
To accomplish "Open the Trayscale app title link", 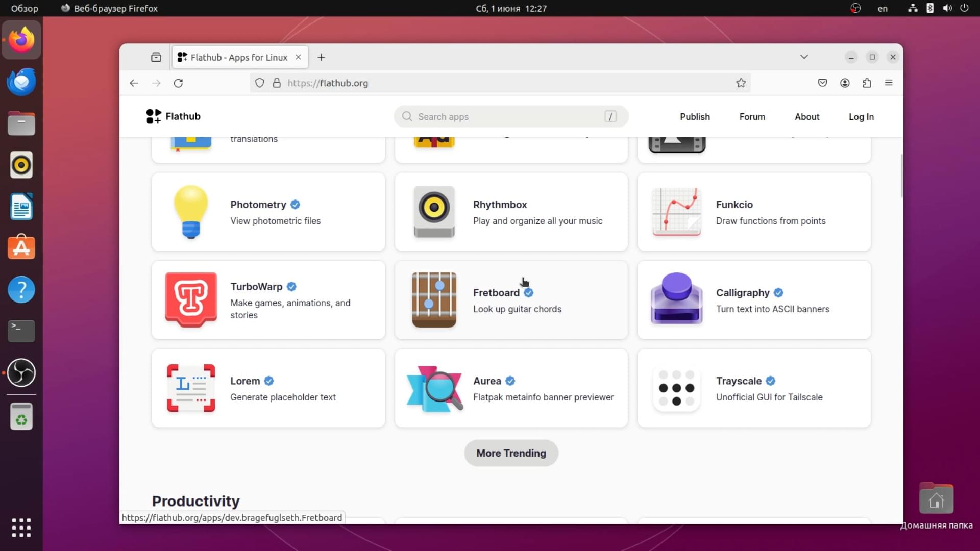I will (x=739, y=381).
